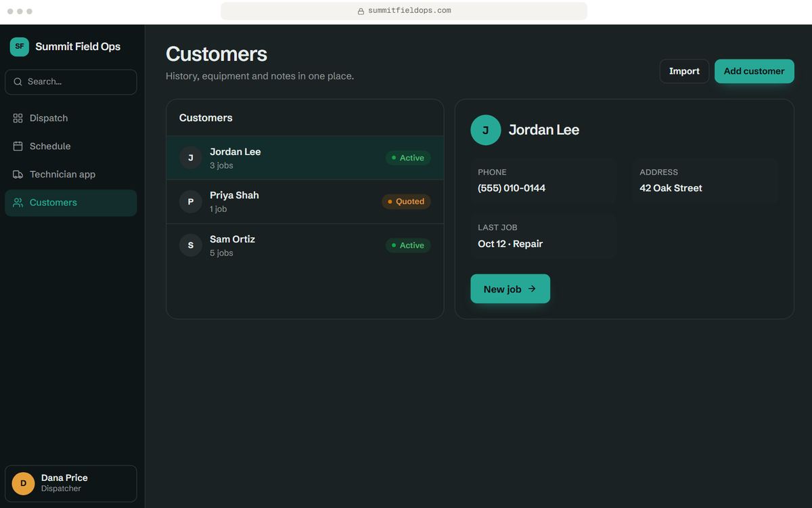This screenshot has height=508, width=812.
Task: Click the address 42 Oak Street
Action: [671, 188]
